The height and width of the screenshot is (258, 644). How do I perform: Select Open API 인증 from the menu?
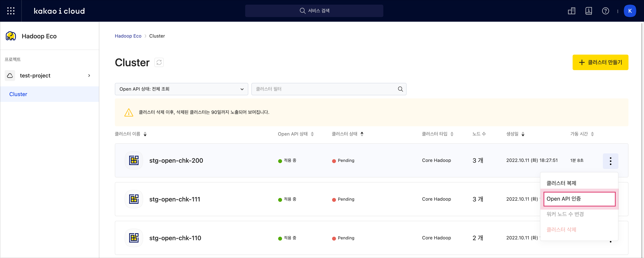579,199
